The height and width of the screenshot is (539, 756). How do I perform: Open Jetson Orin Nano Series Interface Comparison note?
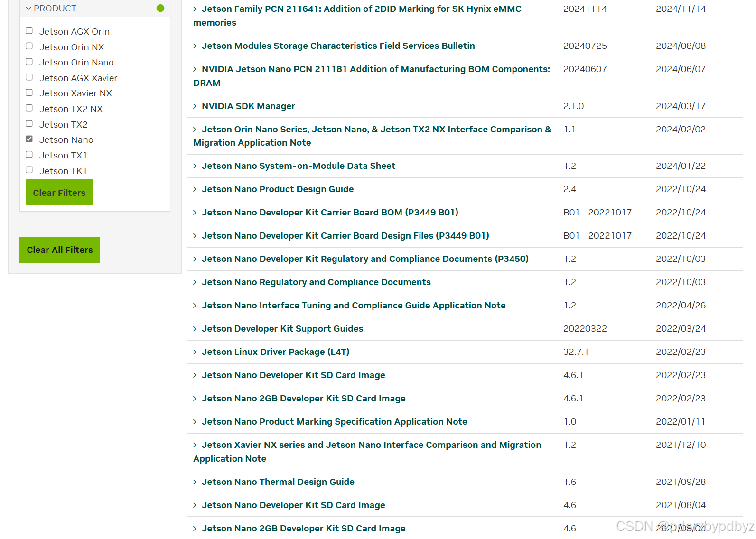[x=372, y=136]
